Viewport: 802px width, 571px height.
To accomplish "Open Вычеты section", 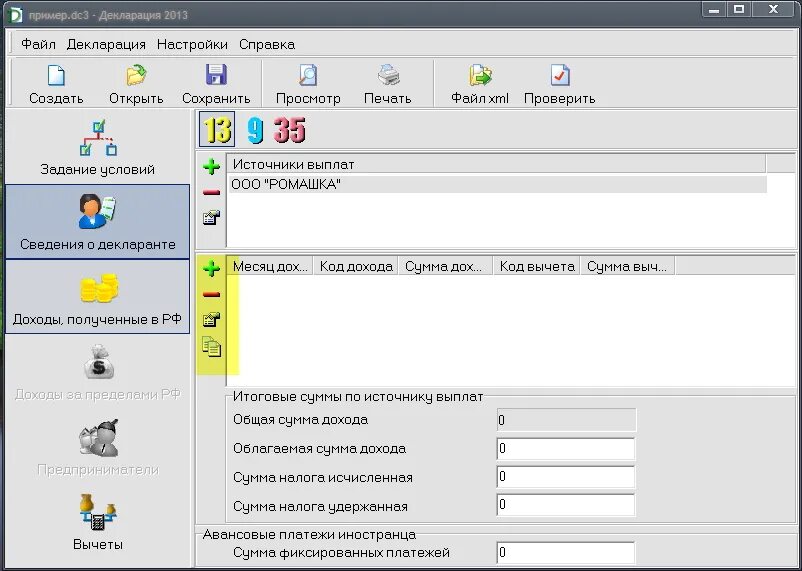I will 97,522.
